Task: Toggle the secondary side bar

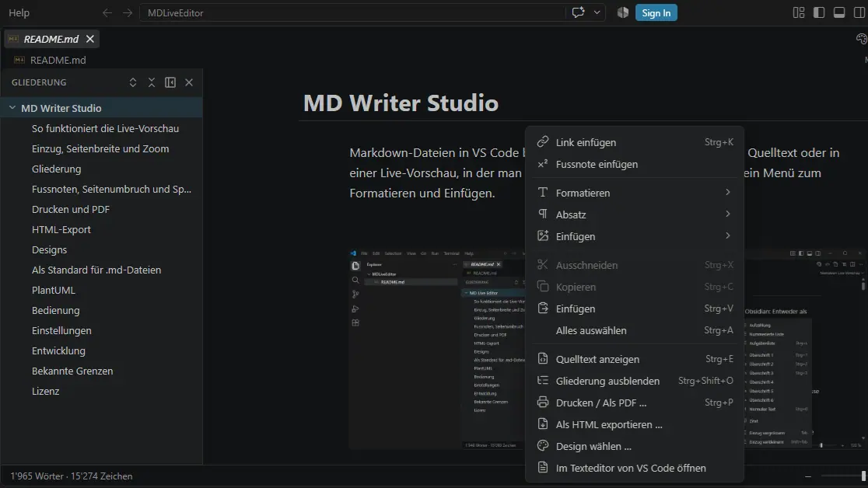Action: tap(859, 12)
